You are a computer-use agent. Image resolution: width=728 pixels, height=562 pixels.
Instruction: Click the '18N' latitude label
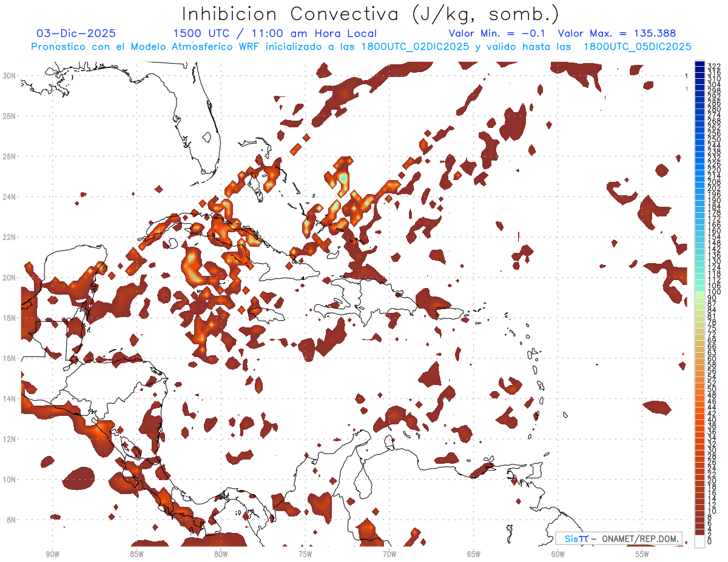tap(10, 318)
